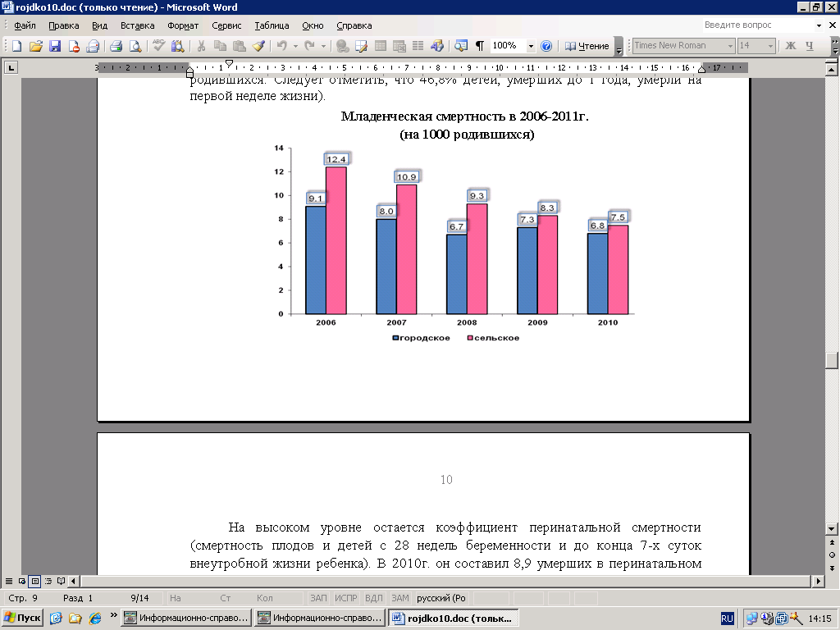Viewport: 840px width, 630px height.
Task: Open the Файл menu
Action: click(x=25, y=25)
